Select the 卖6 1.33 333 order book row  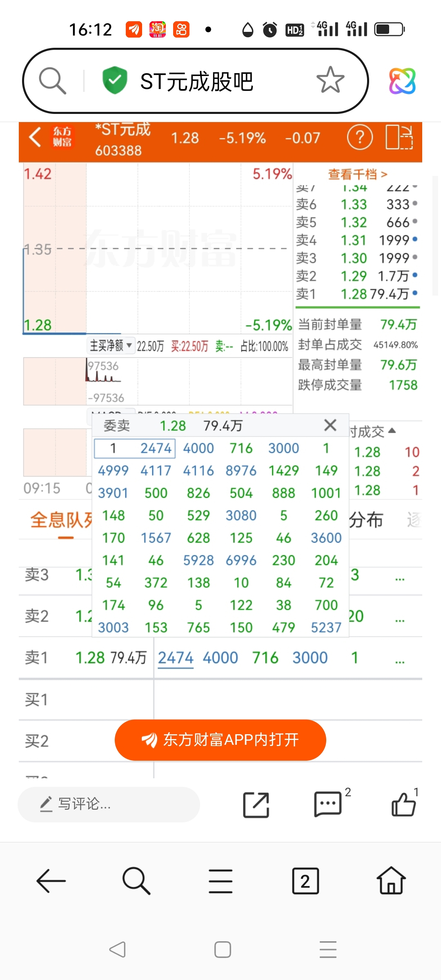pyautogui.click(x=357, y=204)
